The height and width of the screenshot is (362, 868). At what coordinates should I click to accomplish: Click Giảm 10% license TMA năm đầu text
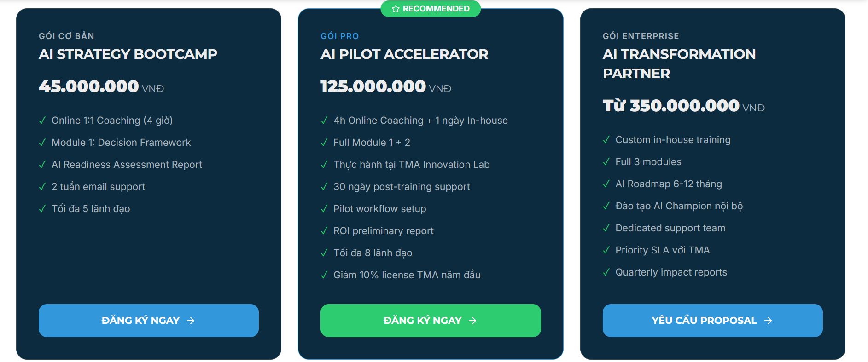coord(407,275)
